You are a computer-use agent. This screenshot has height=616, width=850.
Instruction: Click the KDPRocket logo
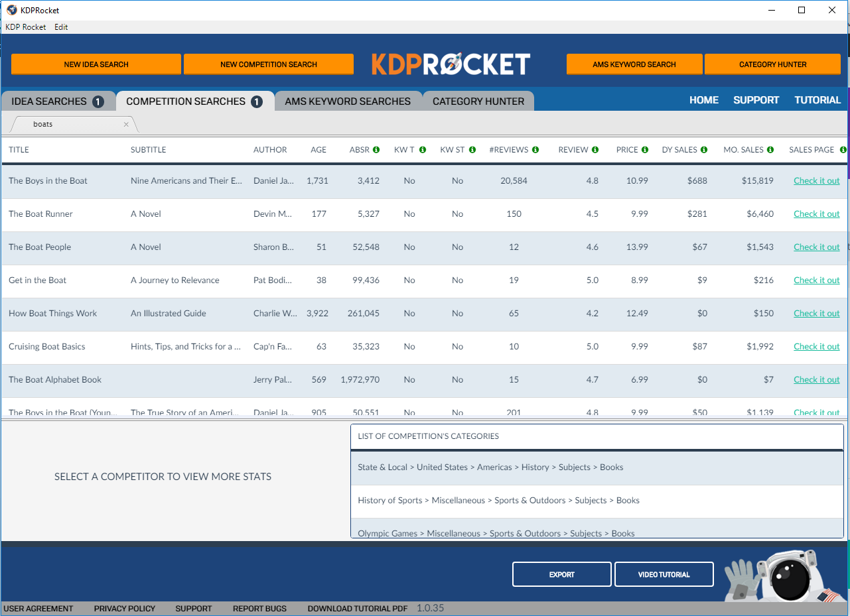point(451,64)
